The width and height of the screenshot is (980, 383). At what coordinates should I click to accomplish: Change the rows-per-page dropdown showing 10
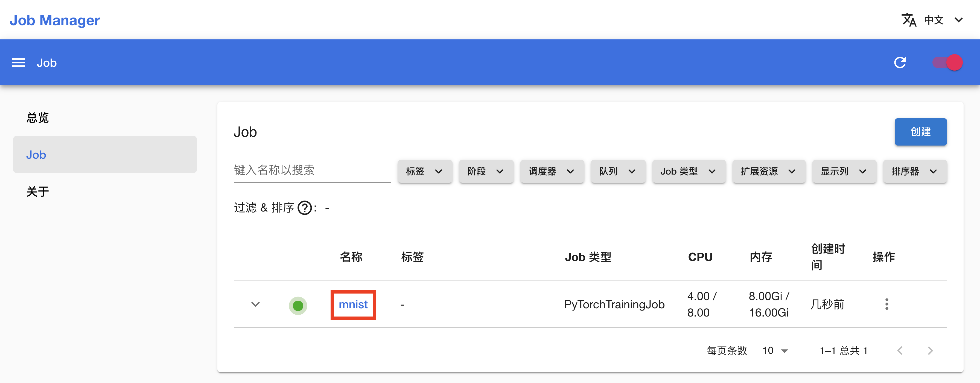pyautogui.click(x=775, y=351)
